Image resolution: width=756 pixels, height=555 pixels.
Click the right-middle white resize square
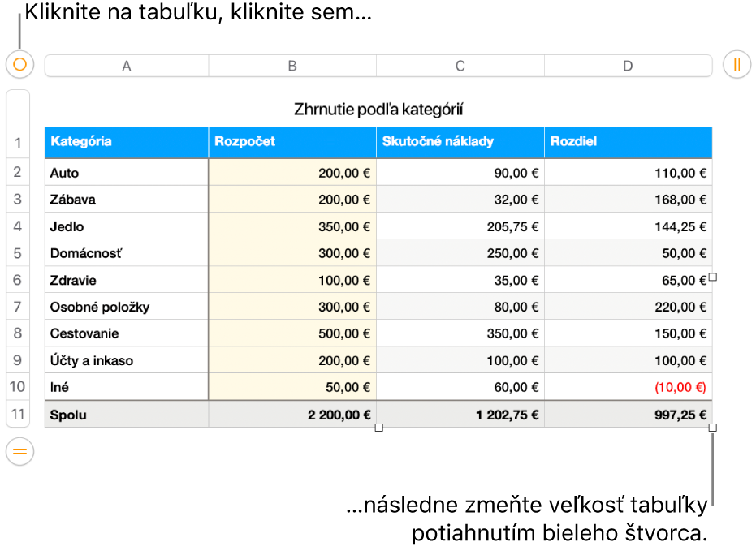coord(713,277)
